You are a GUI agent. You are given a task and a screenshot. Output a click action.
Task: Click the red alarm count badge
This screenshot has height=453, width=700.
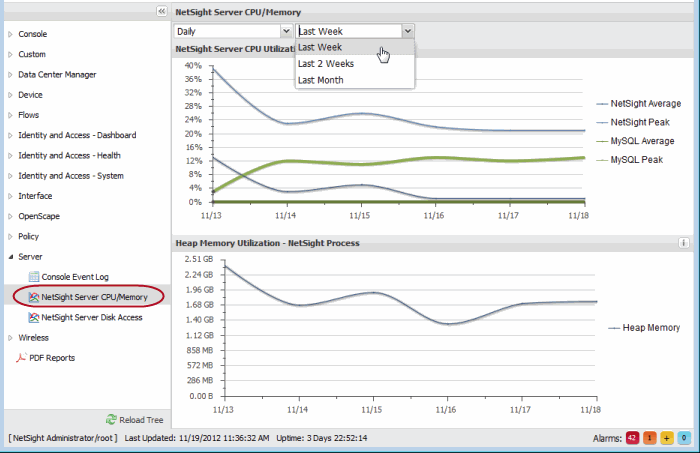tap(632, 438)
